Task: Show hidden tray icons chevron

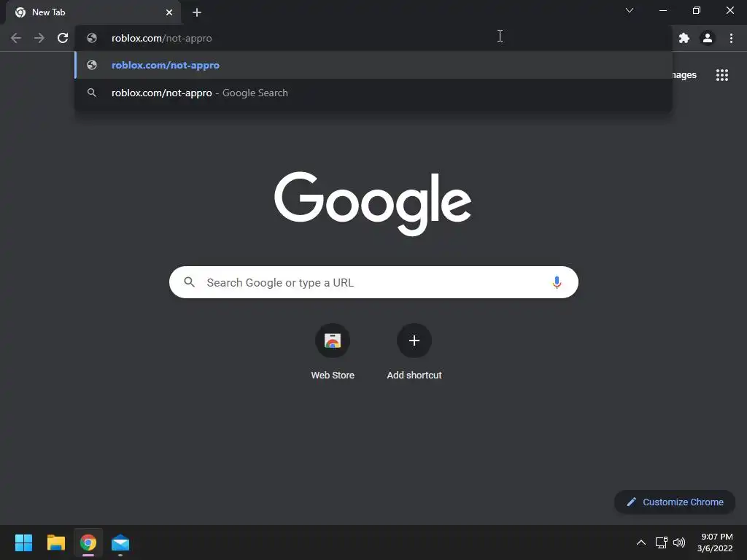Action: tap(641, 542)
